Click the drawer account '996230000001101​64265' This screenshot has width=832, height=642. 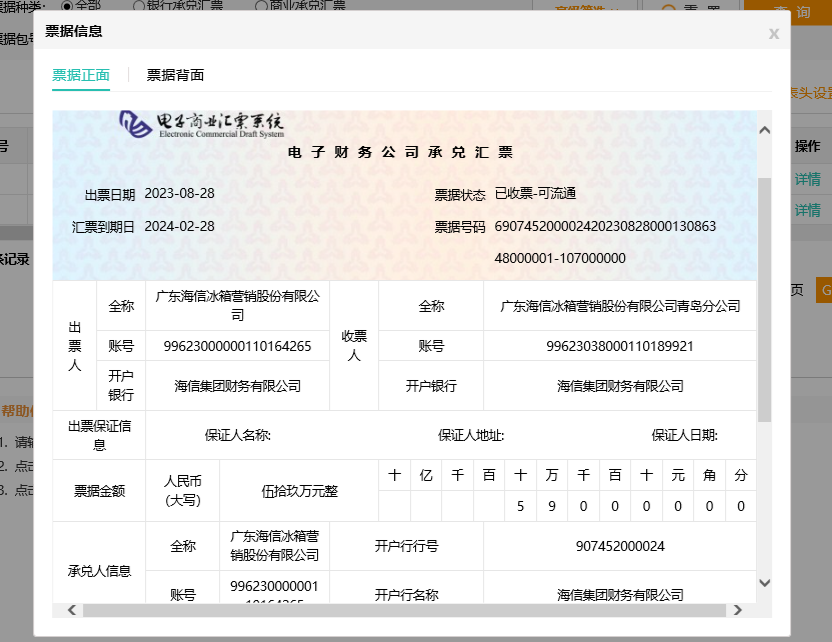[237, 346]
